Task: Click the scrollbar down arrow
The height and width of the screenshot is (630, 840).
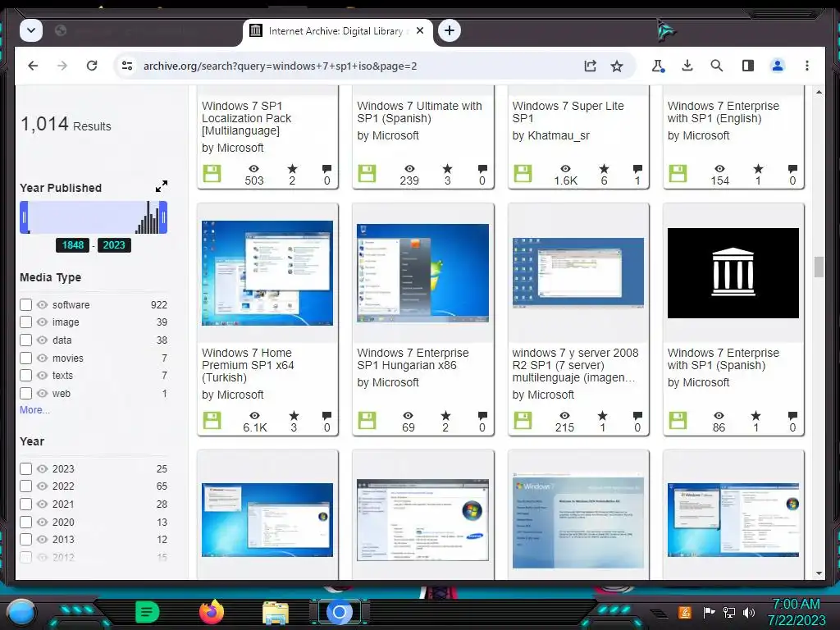Action: (819, 573)
